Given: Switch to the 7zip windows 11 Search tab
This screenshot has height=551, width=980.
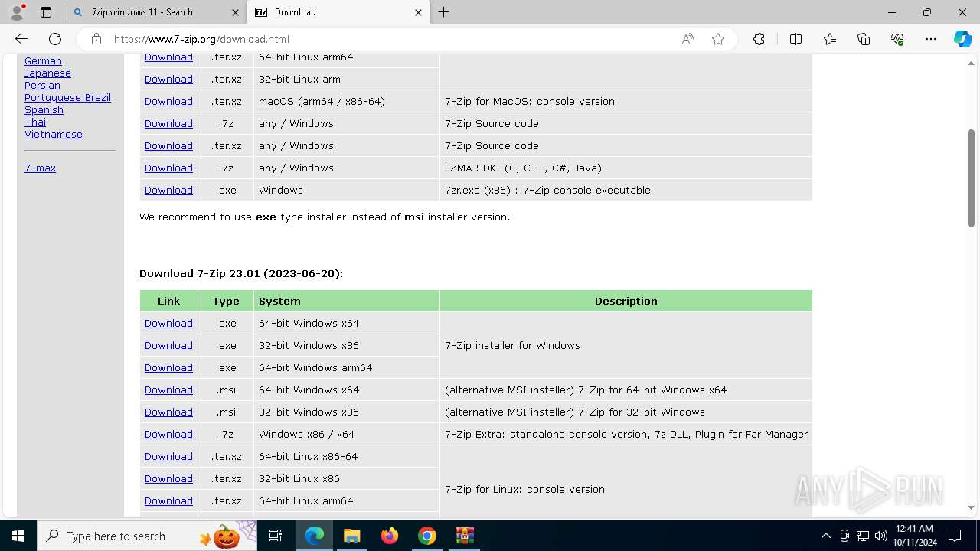Looking at the screenshot, I should click(x=155, y=12).
